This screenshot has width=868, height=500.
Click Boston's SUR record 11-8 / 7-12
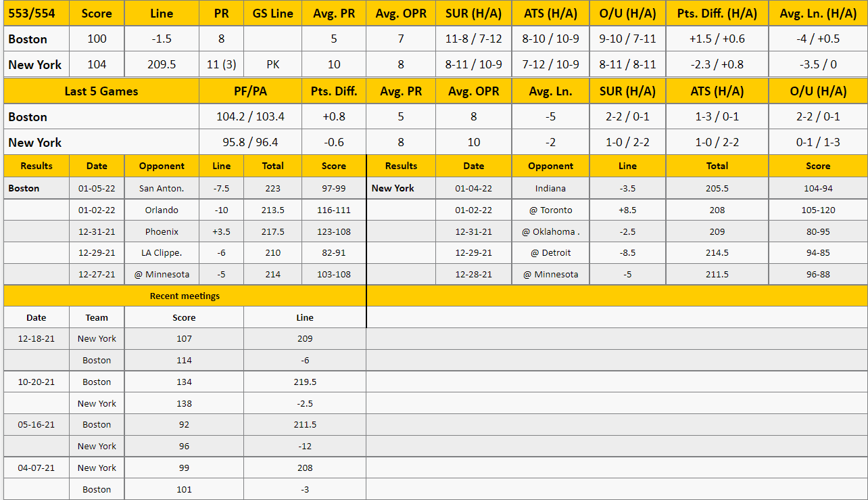(x=473, y=39)
